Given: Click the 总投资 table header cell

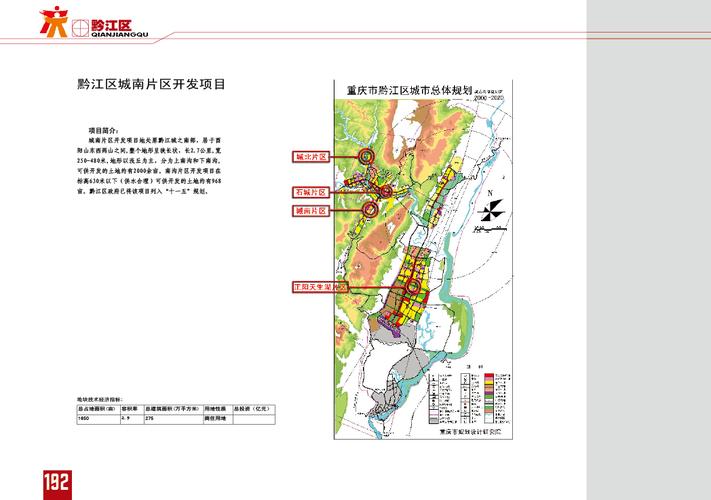Looking at the screenshot, I should click(x=252, y=409).
